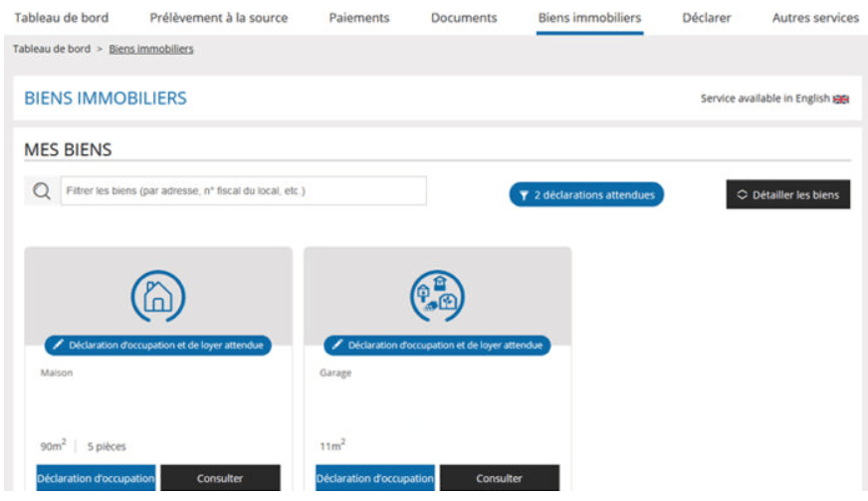This screenshot has width=868, height=501.
Task: Click the pencil declaration badge on the Garage card
Action: 437,345
